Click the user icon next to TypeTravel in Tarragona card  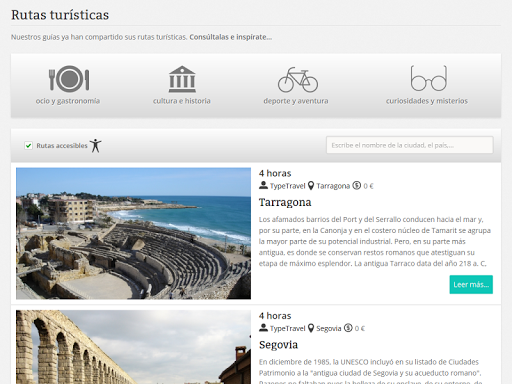click(x=263, y=185)
